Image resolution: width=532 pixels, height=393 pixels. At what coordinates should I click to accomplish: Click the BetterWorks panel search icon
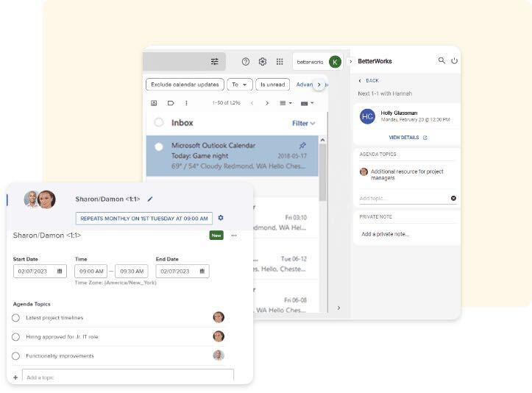tap(441, 61)
